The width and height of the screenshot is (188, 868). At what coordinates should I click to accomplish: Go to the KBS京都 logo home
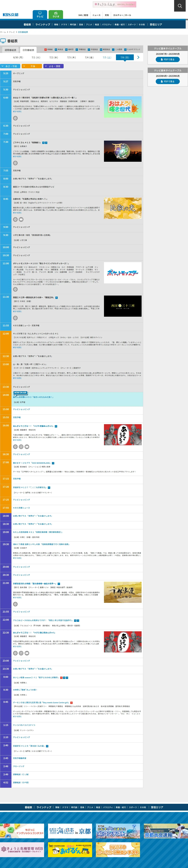[x=10, y=15]
